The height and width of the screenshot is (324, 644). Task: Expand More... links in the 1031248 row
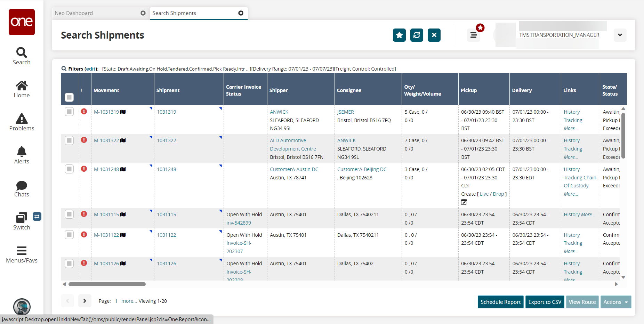pos(571,194)
